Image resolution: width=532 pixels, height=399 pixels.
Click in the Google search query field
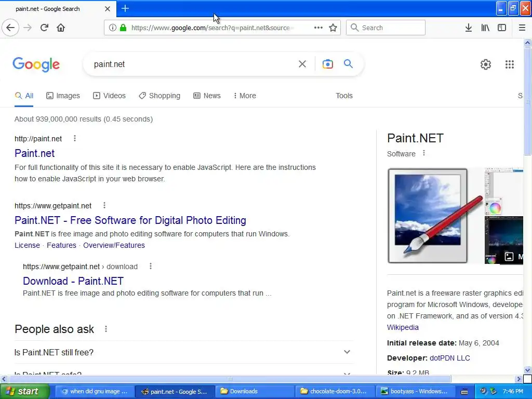point(193,64)
